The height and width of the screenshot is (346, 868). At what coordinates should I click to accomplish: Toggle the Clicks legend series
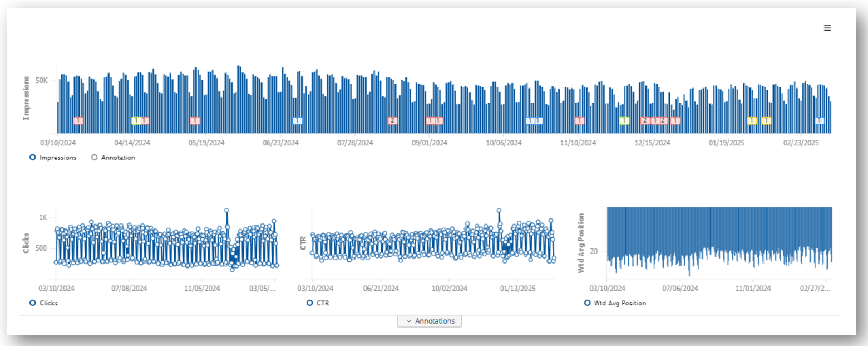45,303
